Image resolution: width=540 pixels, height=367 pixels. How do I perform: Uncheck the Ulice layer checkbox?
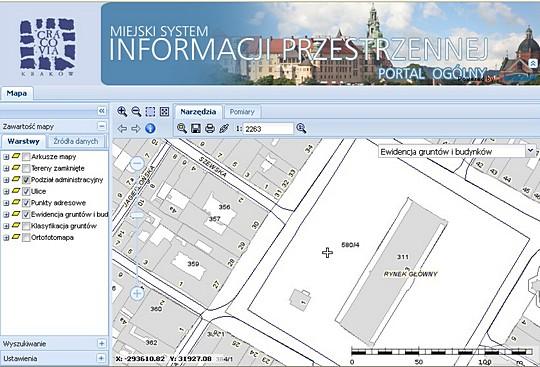click(x=26, y=191)
